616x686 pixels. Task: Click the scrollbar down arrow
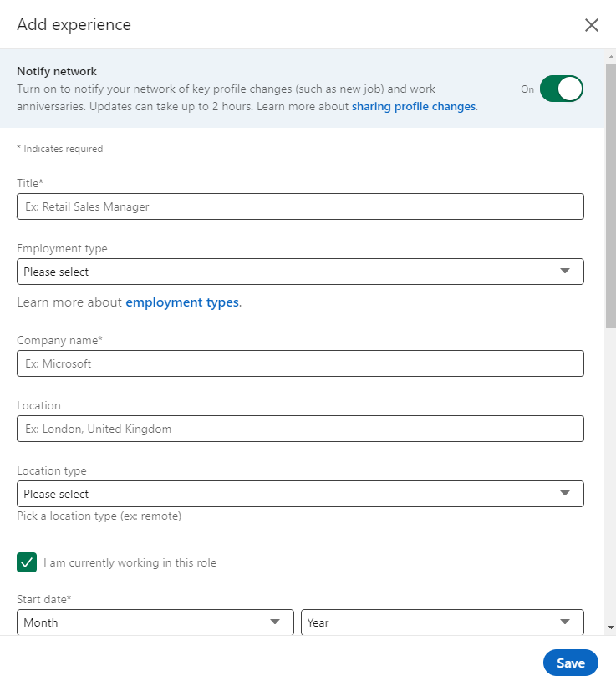(x=610, y=628)
